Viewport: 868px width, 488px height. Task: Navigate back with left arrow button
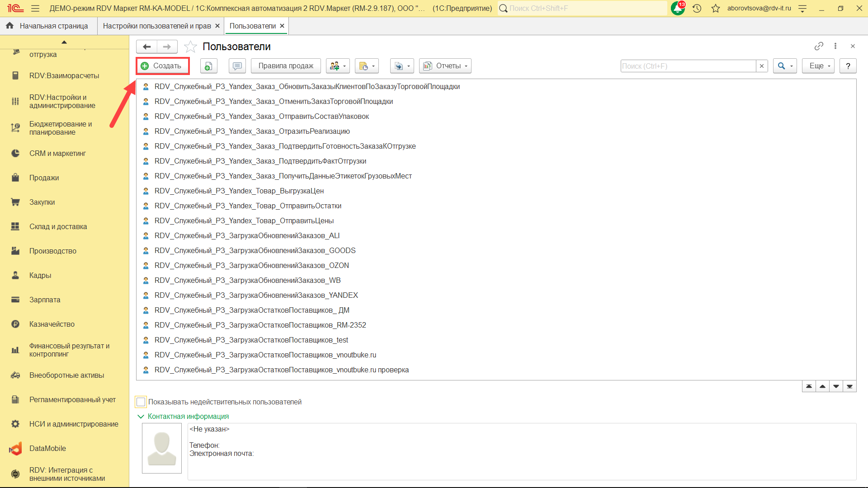[146, 47]
